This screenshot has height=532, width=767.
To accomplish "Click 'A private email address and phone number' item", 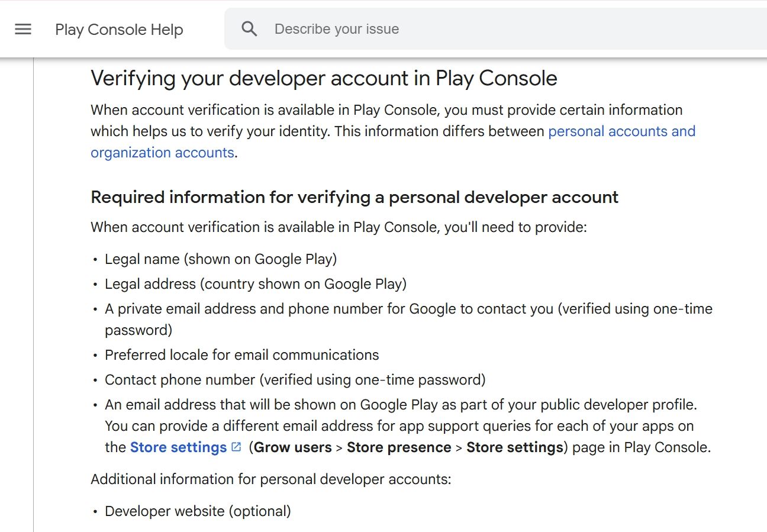I will (x=408, y=320).
